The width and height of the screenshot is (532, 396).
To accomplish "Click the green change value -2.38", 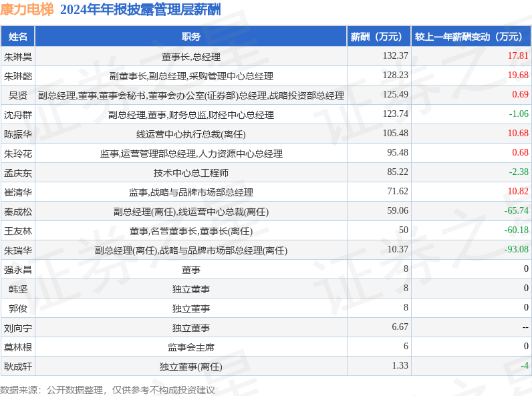I will coord(519,171).
